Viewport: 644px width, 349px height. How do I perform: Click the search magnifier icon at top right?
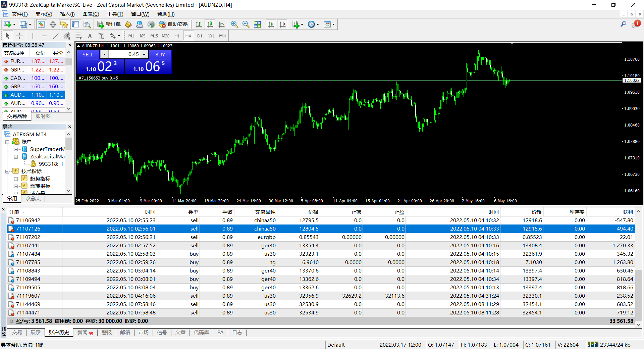tap(623, 24)
